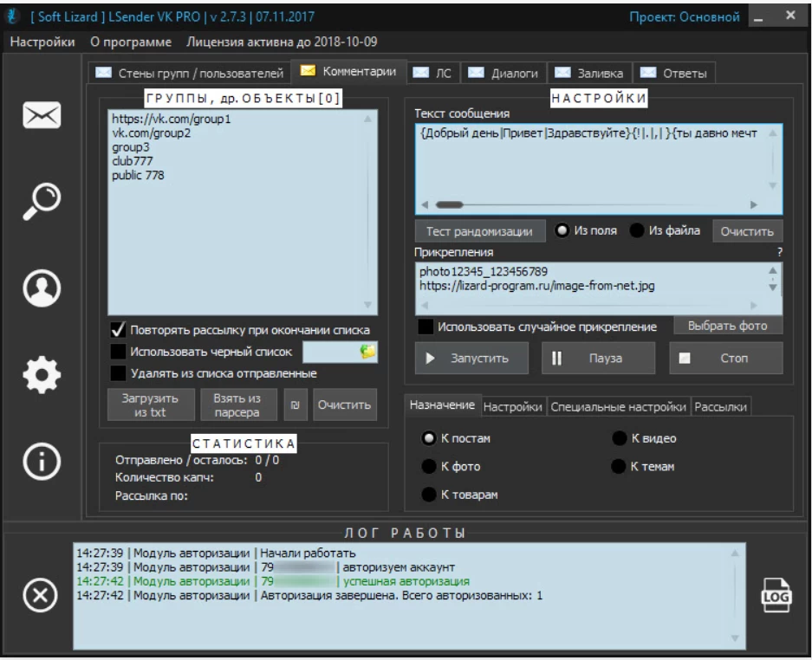The width and height of the screenshot is (812, 660).
Task: Select the К темам radio option
Action: [619, 466]
